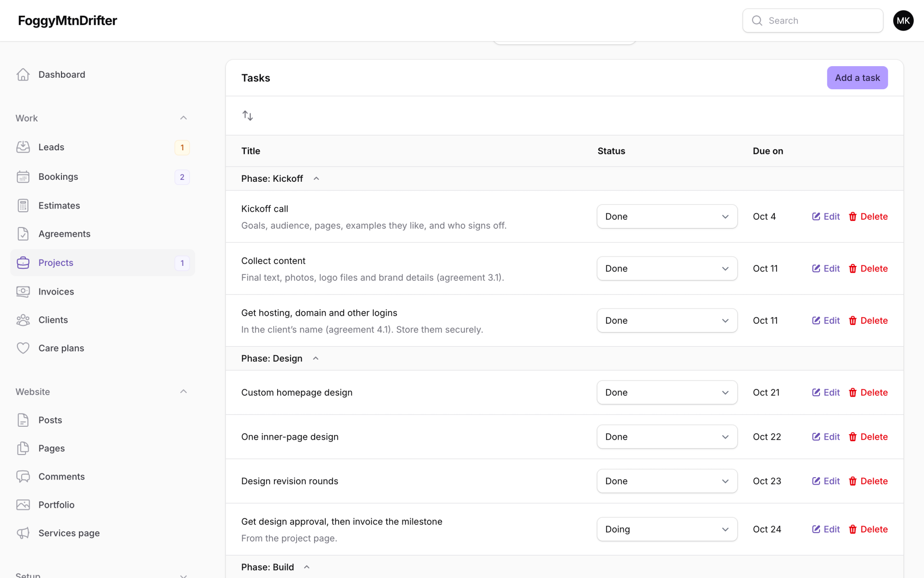Click the Invoices cash icon
924x578 pixels.
point(23,291)
